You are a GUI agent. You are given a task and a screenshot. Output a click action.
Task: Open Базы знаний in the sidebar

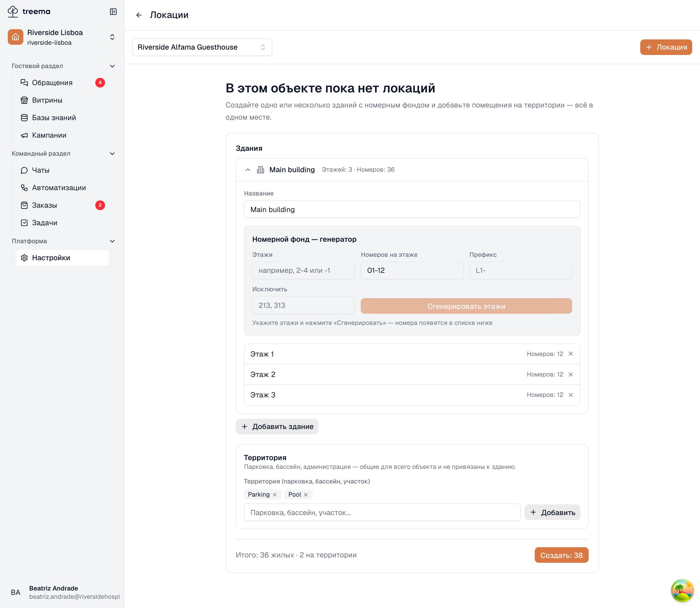pyautogui.click(x=63, y=118)
